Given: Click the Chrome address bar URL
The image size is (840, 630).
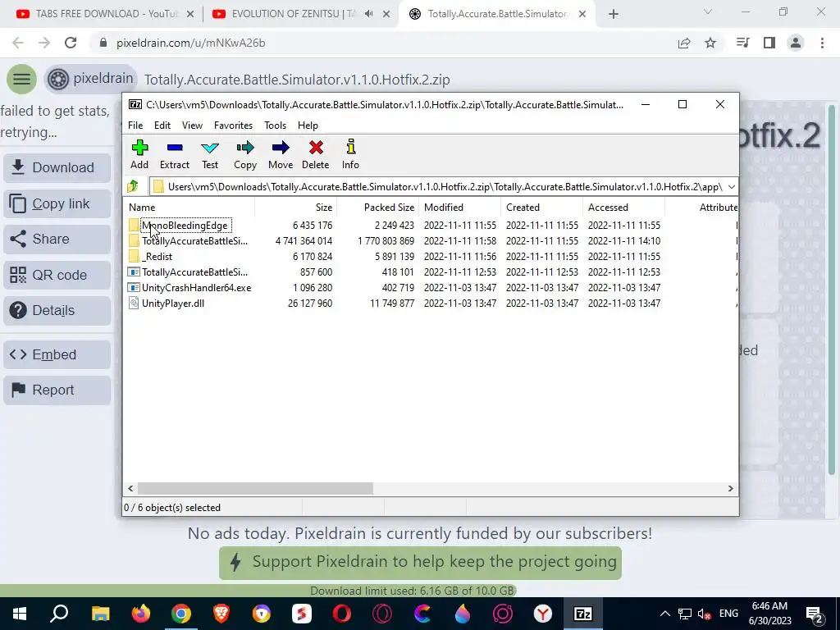Looking at the screenshot, I should click(x=190, y=43).
